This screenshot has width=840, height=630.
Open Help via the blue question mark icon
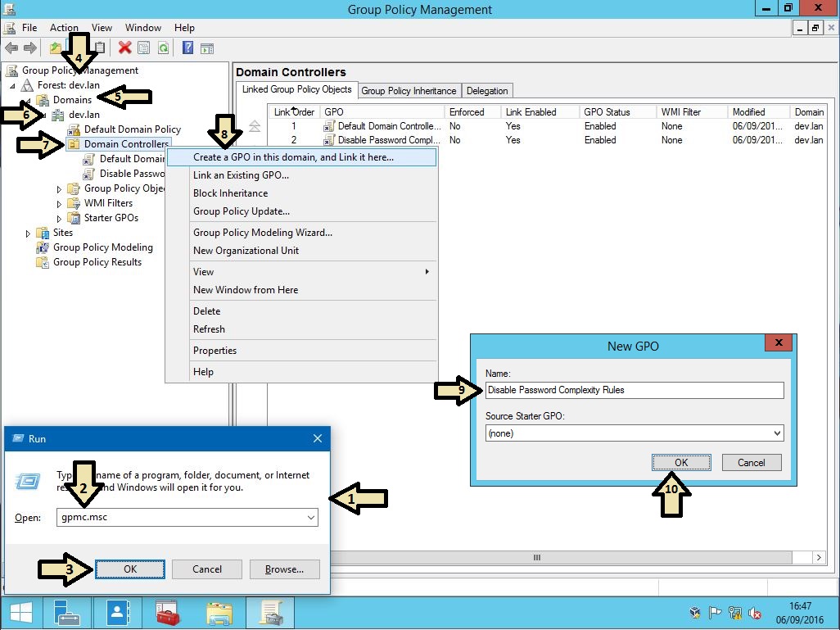(x=188, y=48)
